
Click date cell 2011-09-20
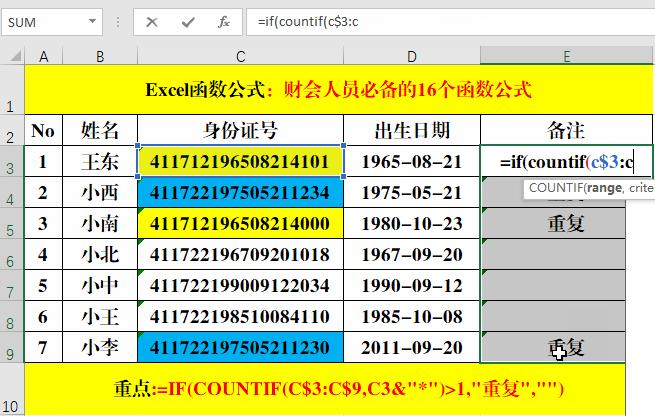pyautogui.click(x=411, y=347)
